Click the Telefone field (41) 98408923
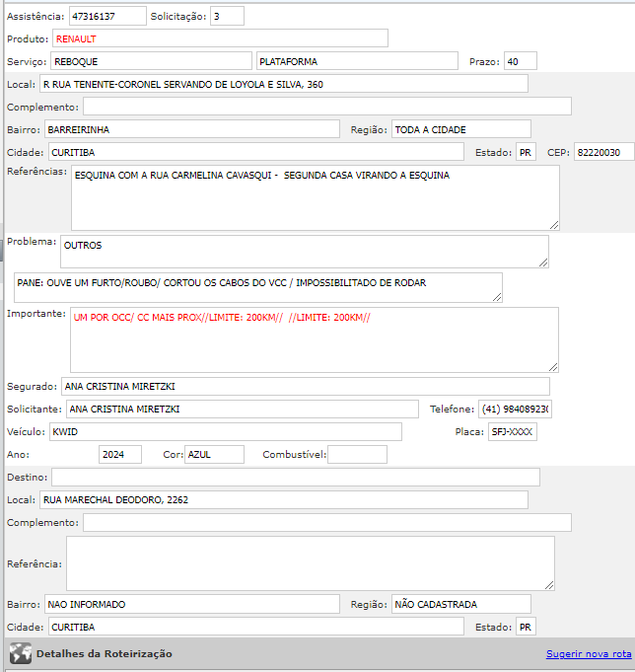 tap(515, 409)
